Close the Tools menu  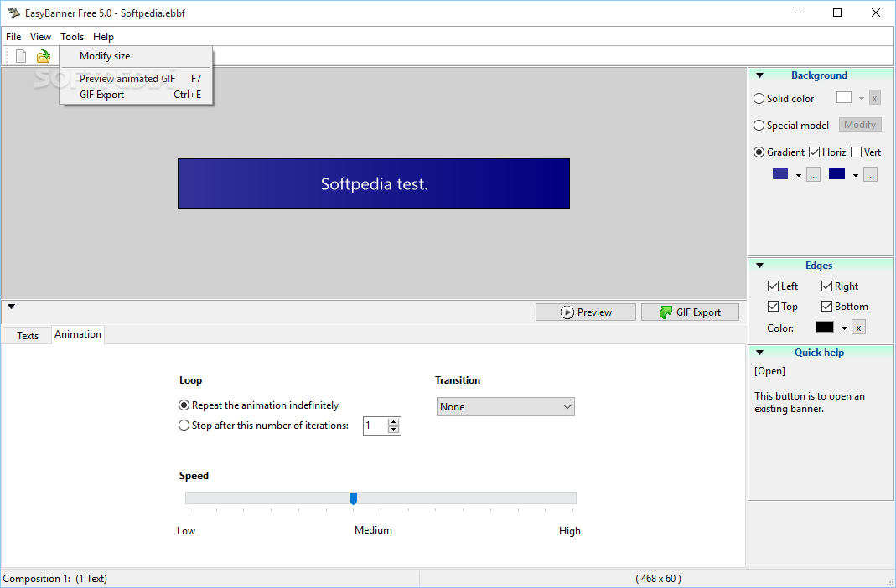[72, 37]
